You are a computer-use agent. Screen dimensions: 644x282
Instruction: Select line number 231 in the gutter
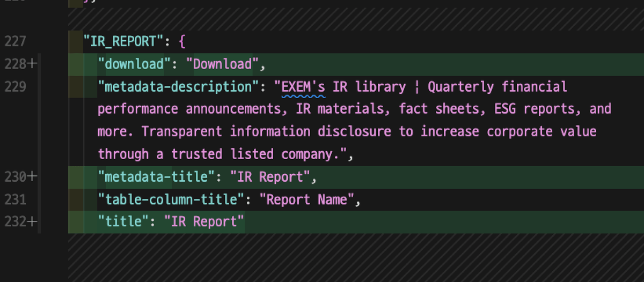tap(15, 199)
